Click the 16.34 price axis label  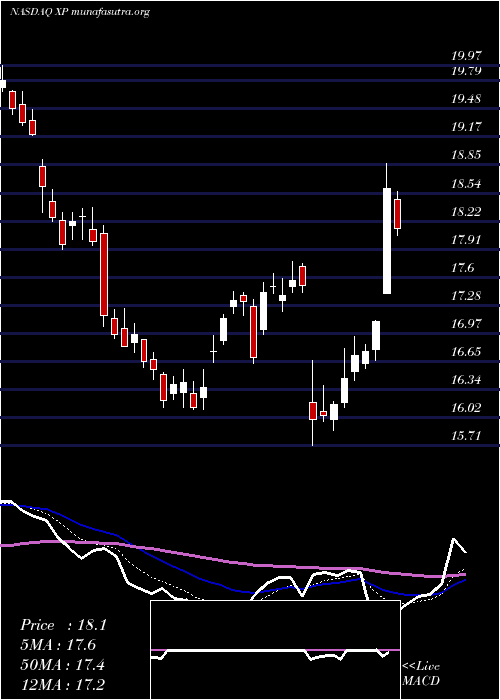point(467,380)
